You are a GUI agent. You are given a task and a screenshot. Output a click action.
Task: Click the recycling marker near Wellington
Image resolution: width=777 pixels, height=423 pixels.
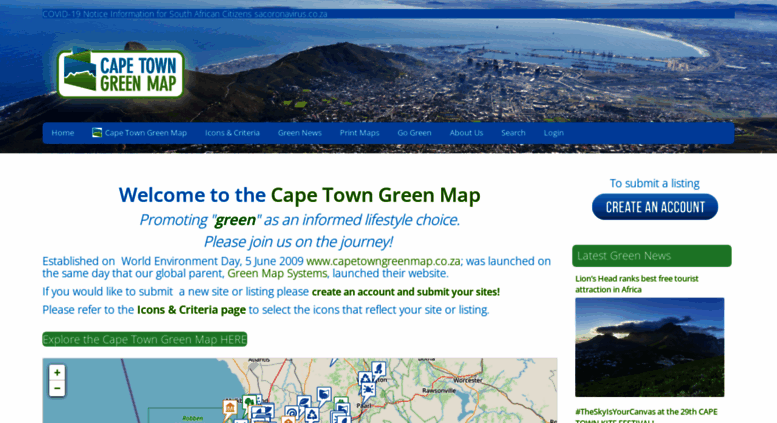tap(365, 378)
